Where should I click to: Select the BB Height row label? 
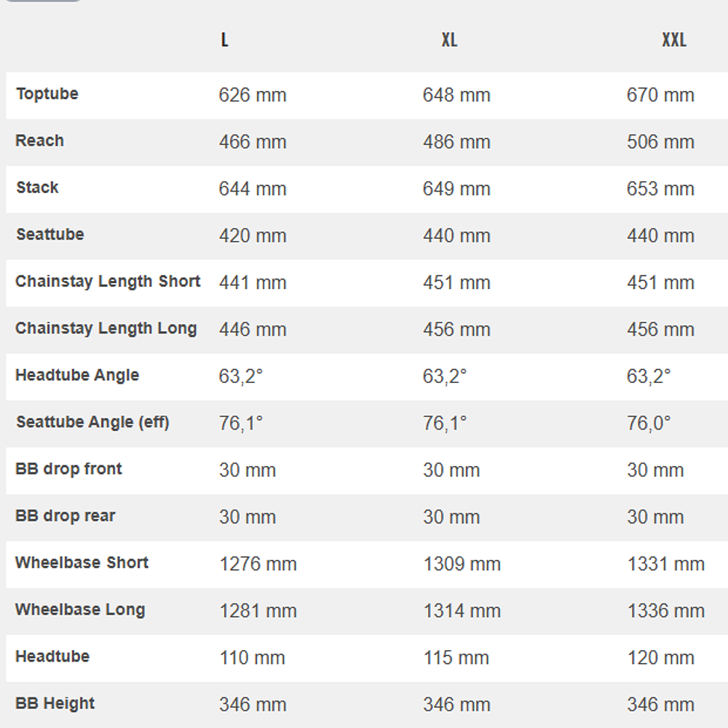click(55, 704)
